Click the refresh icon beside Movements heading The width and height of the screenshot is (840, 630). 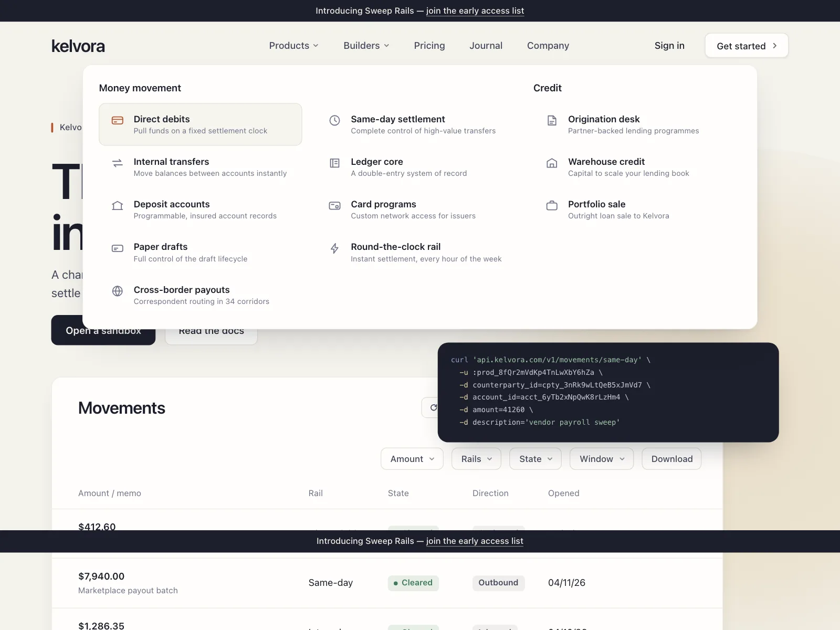tap(433, 408)
